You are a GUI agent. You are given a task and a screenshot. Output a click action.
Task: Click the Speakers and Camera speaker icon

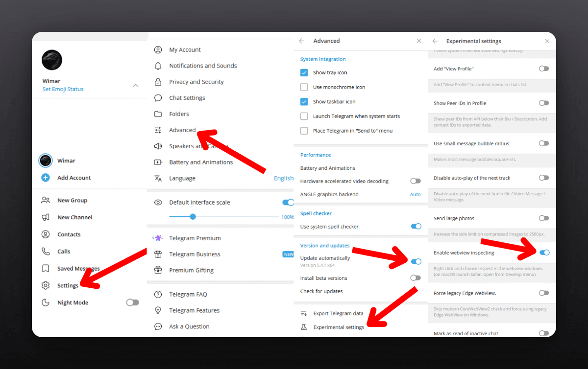coord(158,146)
